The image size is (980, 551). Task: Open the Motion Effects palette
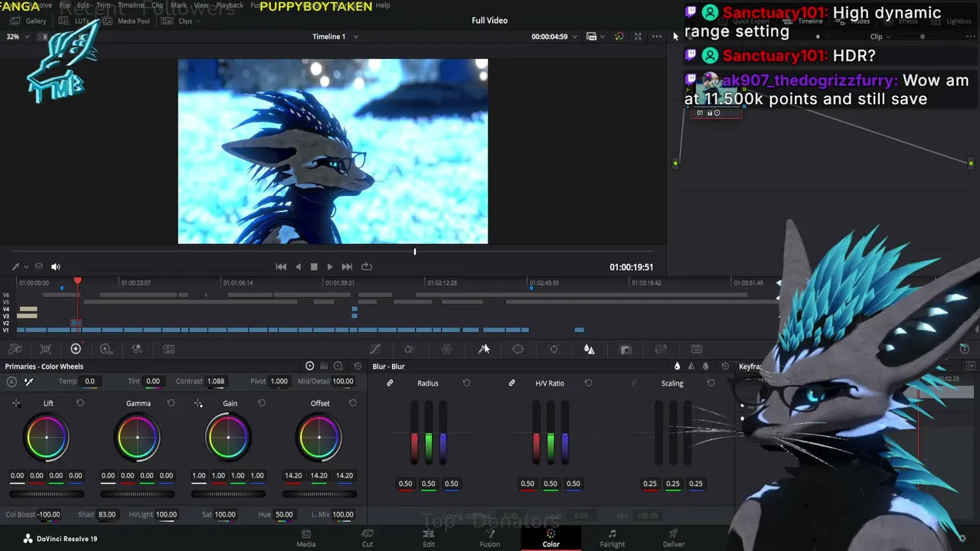coord(168,349)
